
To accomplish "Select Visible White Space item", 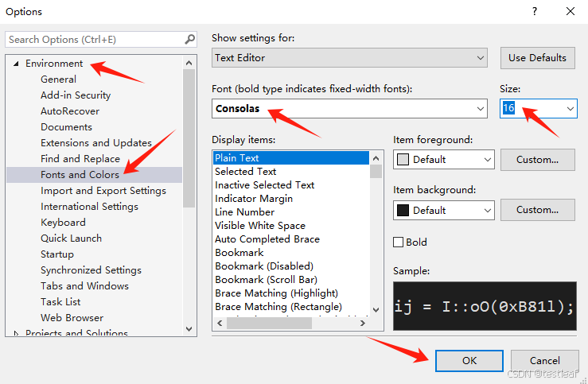I will tap(260, 226).
